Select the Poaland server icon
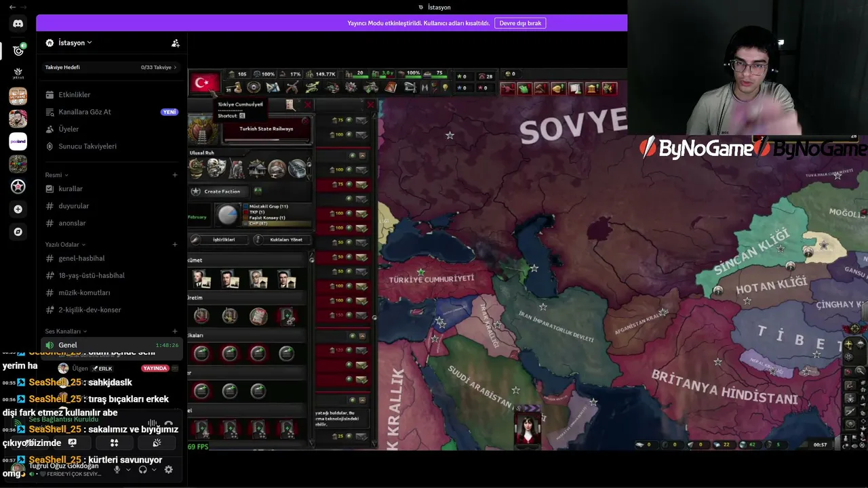Image resolution: width=868 pixels, height=488 pixels. (x=18, y=141)
